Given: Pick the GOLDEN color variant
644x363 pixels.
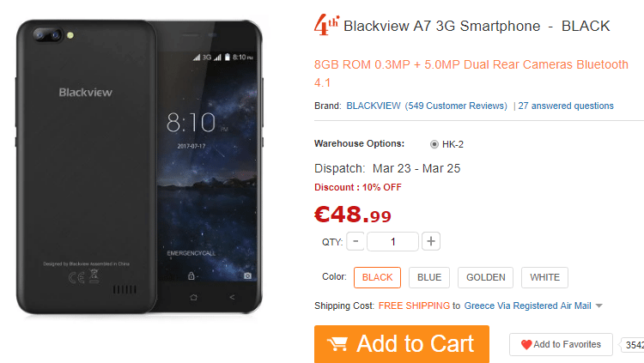Looking at the screenshot, I should pyautogui.click(x=485, y=277).
